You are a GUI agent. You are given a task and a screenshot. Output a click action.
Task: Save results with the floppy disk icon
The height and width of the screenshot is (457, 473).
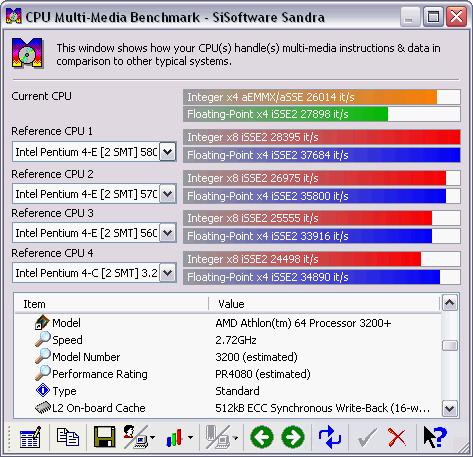click(104, 437)
